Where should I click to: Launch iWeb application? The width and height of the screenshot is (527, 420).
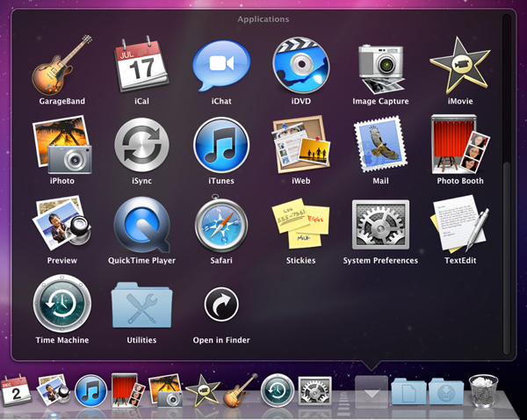[300, 145]
